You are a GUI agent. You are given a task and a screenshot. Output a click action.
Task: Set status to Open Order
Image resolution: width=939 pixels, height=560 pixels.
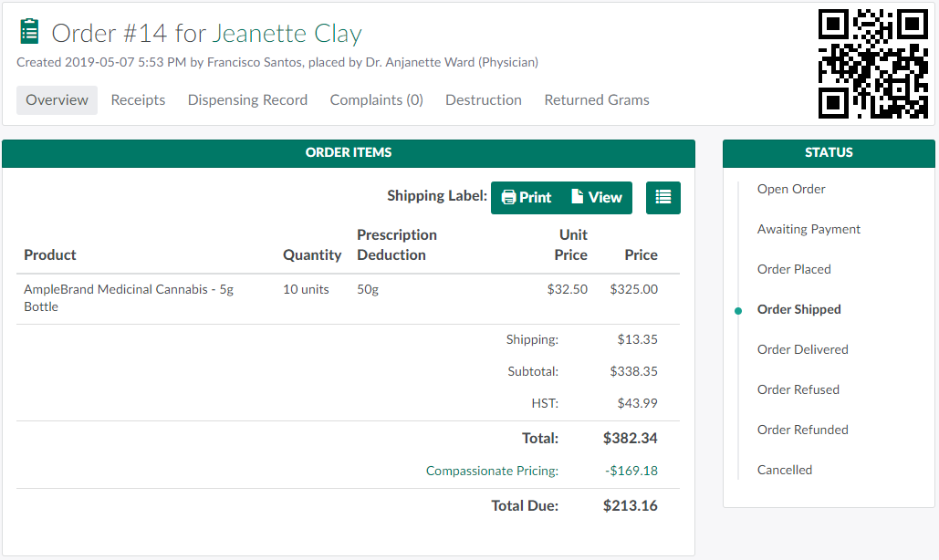[x=791, y=189]
